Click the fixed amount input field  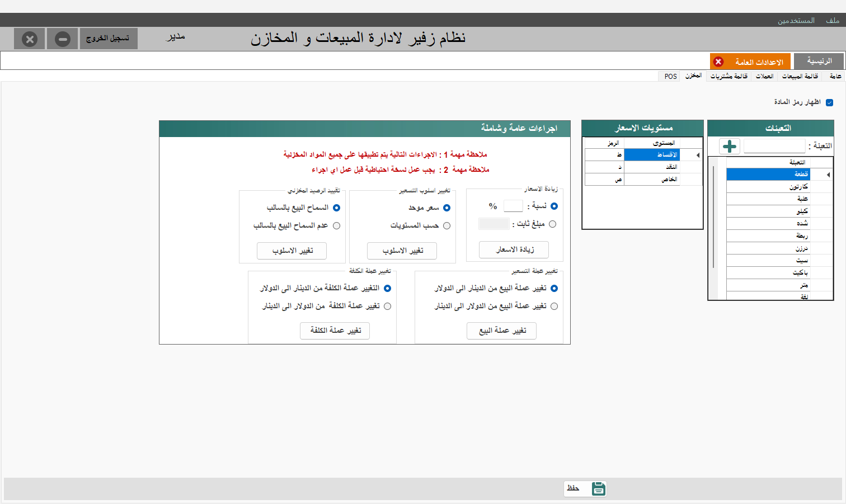[x=493, y=224]
